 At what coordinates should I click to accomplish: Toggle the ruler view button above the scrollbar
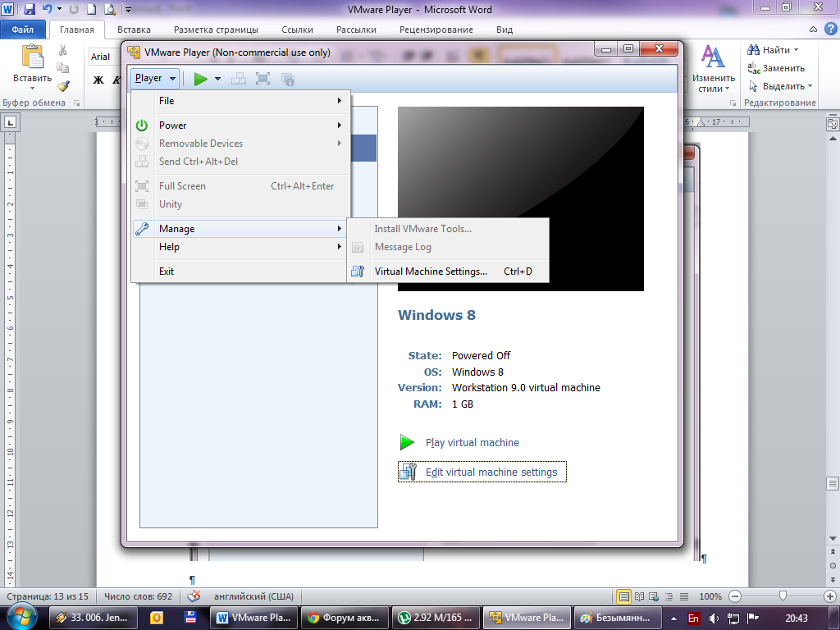[x=833, y=125]
